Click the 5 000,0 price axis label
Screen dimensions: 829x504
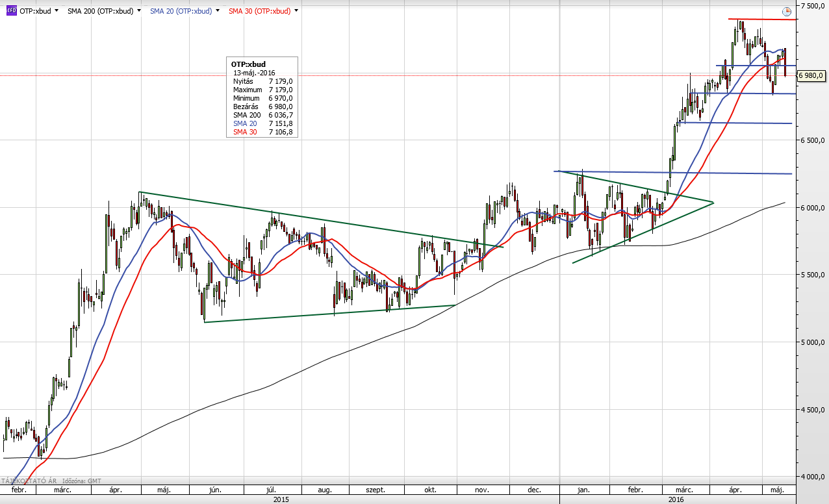click(813, 342)
